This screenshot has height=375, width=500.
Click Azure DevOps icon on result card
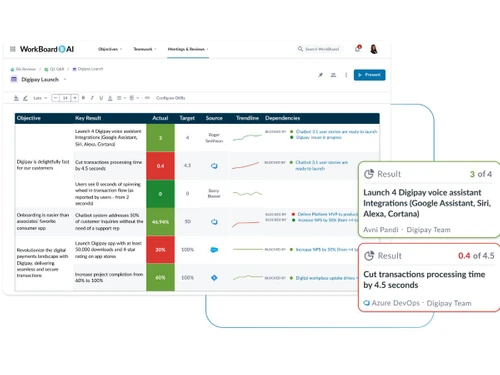click(367, 303)
